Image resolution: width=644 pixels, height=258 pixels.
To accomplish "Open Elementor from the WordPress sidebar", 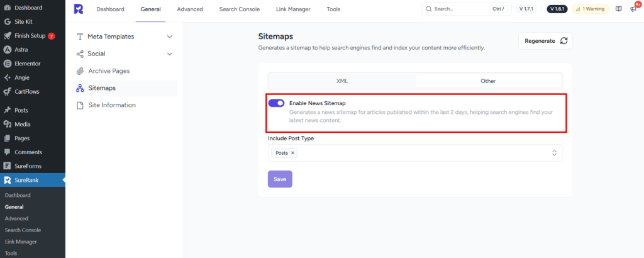I will click(27, 64).
